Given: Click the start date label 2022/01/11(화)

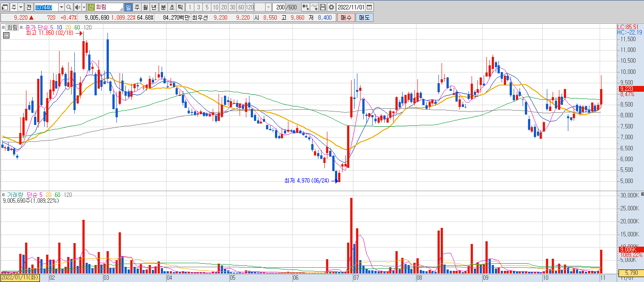Looking at the screenshot, I should coord(20,278).
